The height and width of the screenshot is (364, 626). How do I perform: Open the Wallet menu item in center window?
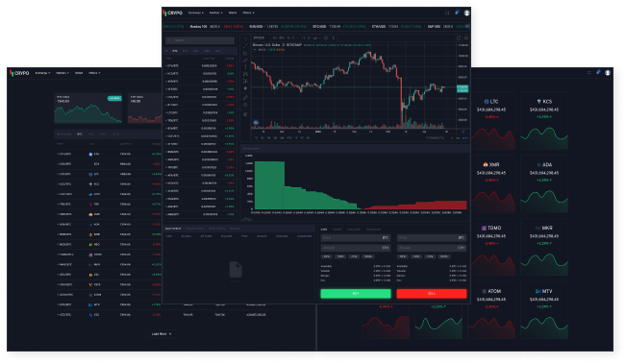coord(233,12)
